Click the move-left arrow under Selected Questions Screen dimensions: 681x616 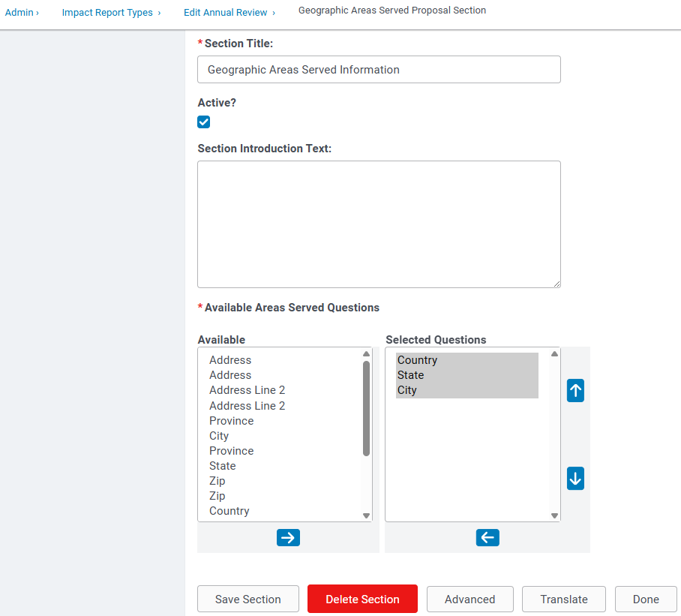(x=487, y=537)
